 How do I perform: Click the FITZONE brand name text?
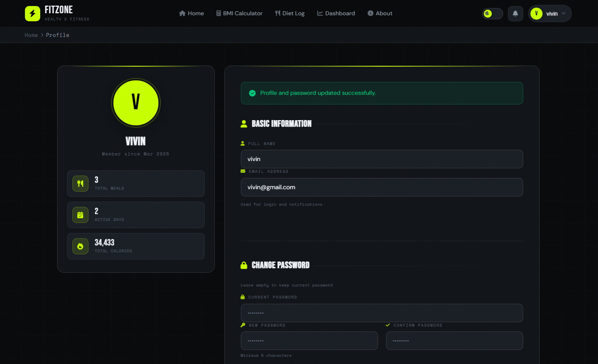(x=59, y=10)
